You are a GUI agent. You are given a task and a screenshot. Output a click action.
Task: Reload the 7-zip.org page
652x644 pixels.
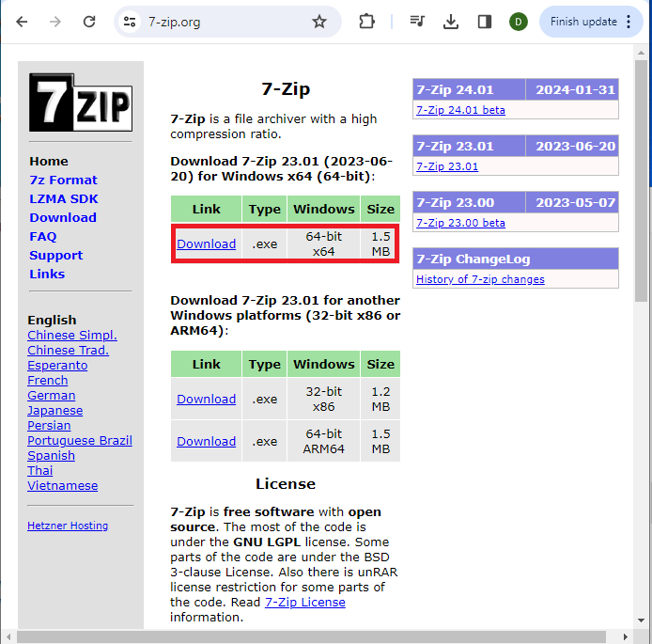[x=89, y=22]
